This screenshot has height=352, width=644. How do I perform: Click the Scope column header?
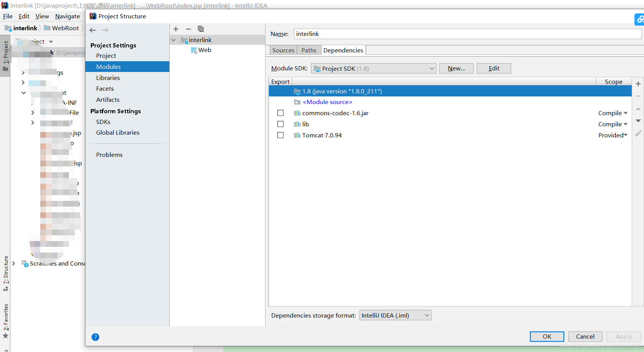pyautogui.click(x=613, y=81)
